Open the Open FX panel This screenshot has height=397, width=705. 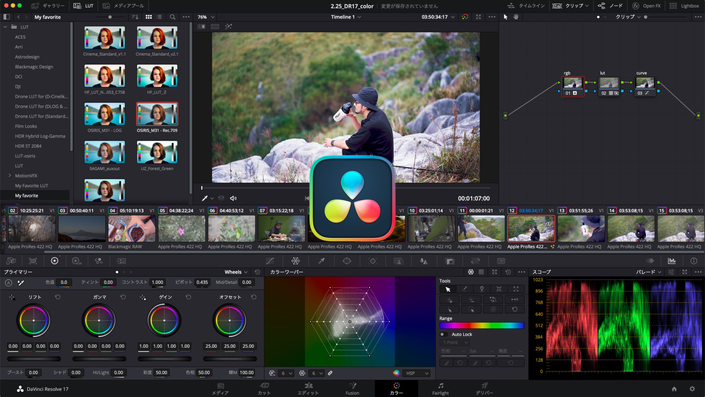coord(647,6)
